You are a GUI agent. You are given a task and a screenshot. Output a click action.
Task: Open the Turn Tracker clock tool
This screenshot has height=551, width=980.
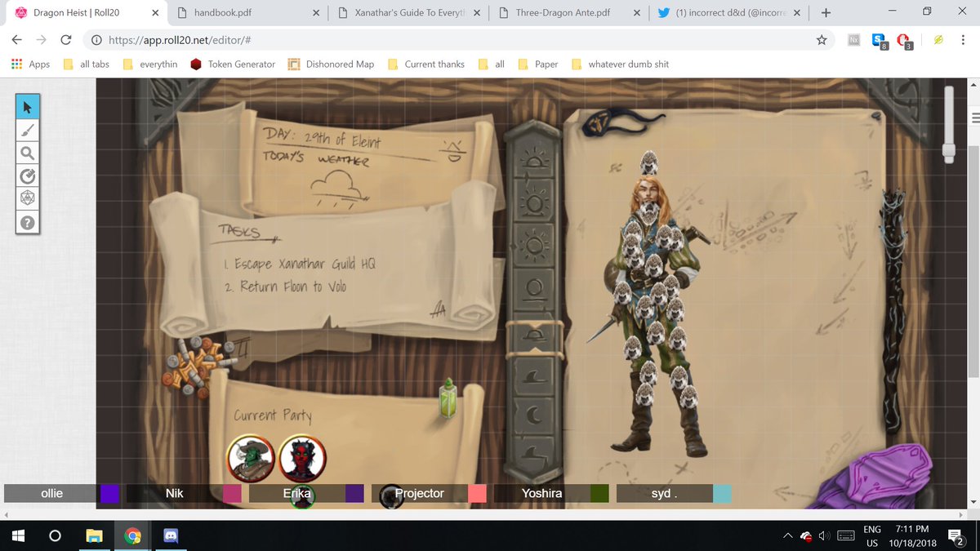point(27,176)
